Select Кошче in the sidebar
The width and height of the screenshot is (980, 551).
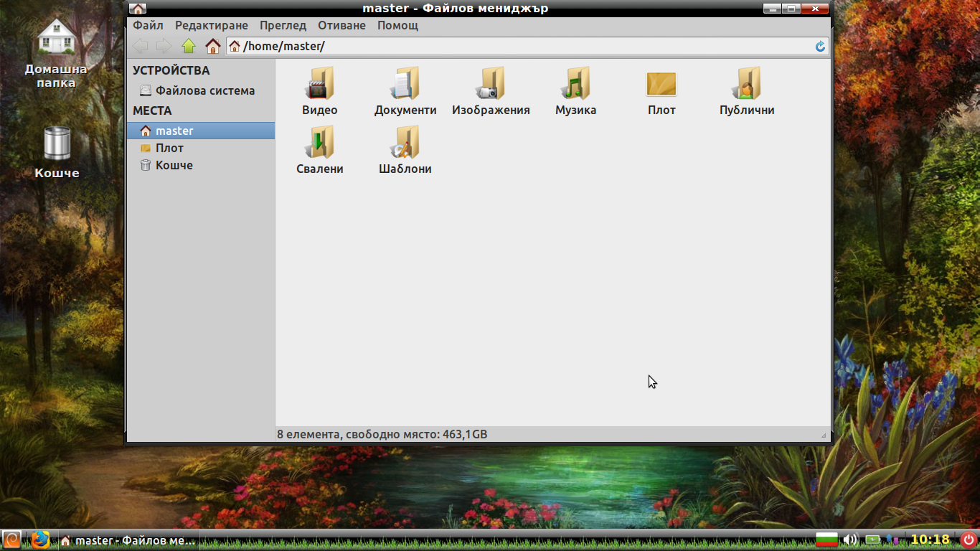pos(201,165)
